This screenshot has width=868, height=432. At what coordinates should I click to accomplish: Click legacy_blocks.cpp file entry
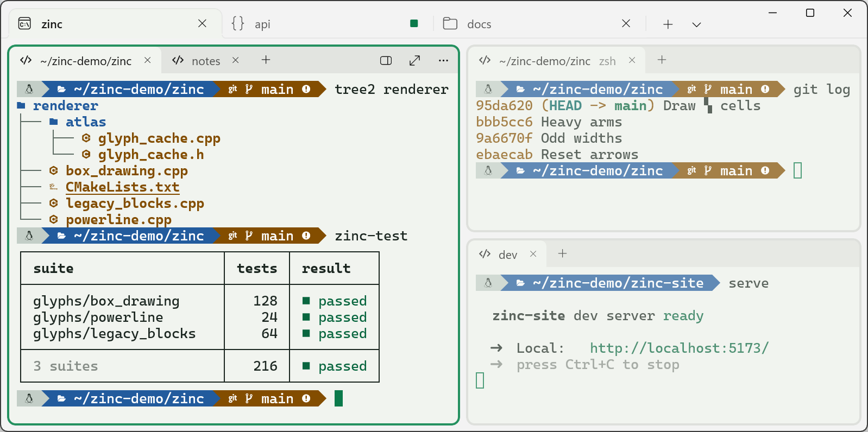(x=135, y=204)
